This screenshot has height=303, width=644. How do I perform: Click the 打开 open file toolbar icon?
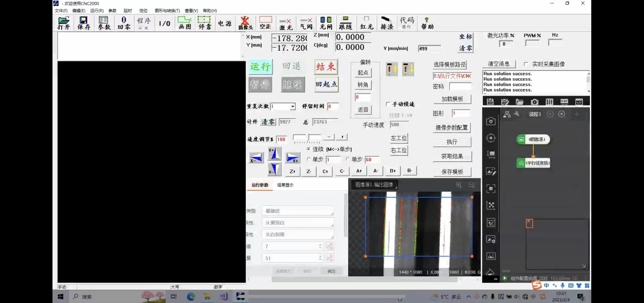click(63, 23)
